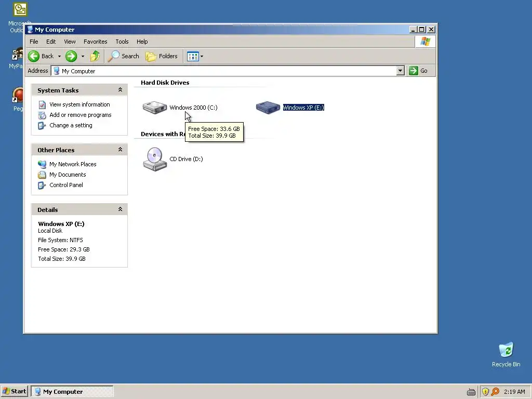Image resolution: width=532 pixels, height=399 pixels.
Task: Click the Add or remove programs icon
Action: (x=42, y=115)
